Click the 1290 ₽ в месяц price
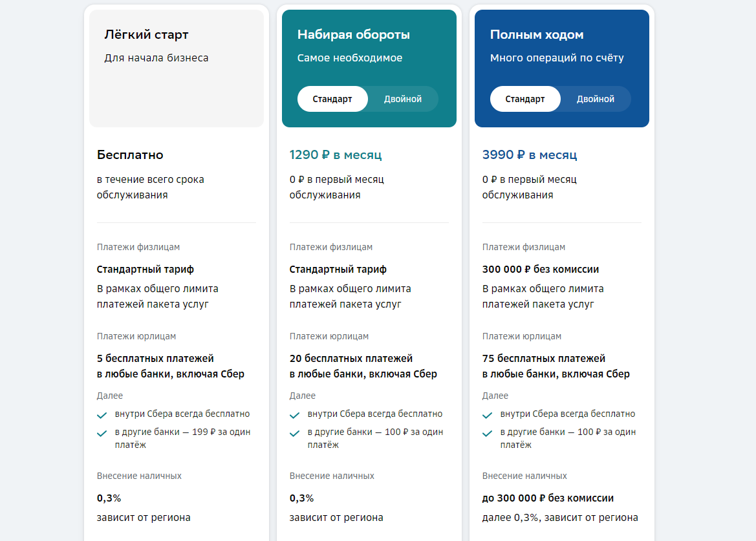Viewport: 756px width, 541px height. pos(335,155)
